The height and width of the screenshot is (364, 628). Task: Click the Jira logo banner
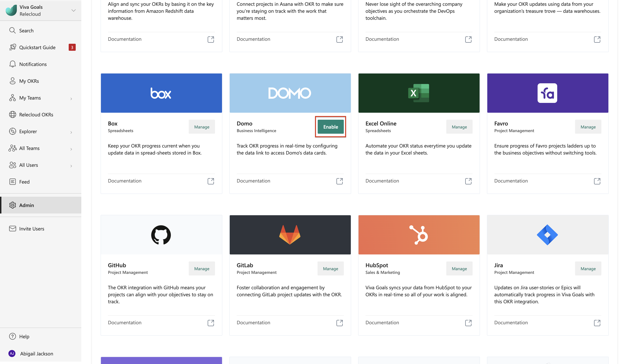tap(548, 234)
